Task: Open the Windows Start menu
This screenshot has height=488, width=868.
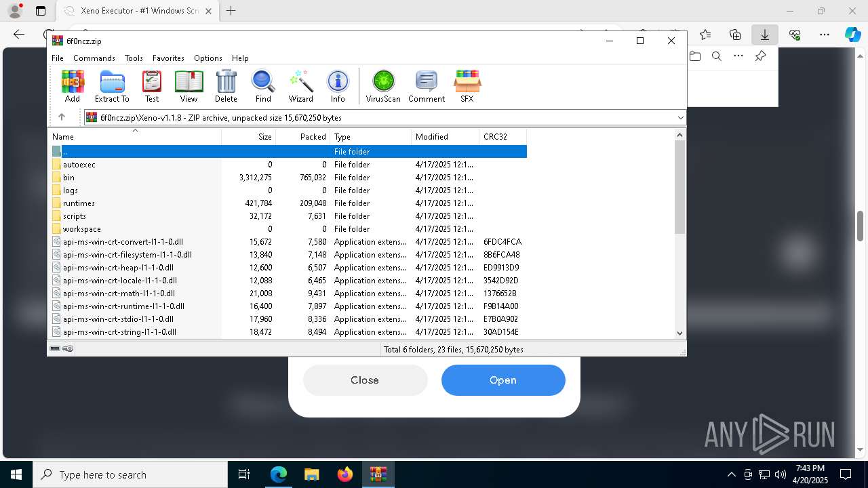Action: [x=16, y=474]
